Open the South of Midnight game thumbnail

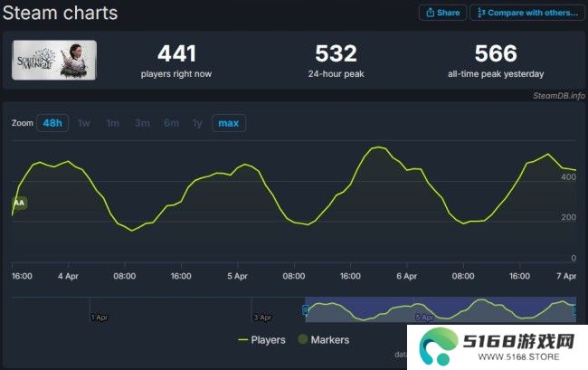click(54, 60)
